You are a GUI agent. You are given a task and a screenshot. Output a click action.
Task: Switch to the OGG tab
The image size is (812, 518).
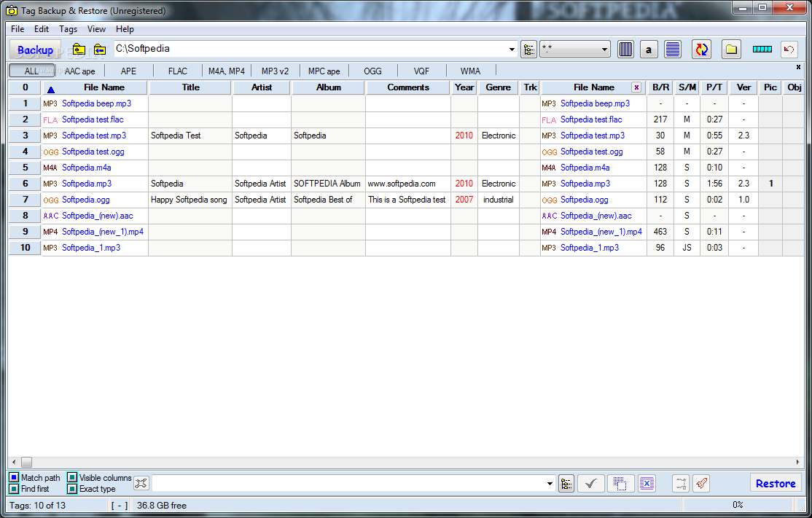tap(373, 71)
